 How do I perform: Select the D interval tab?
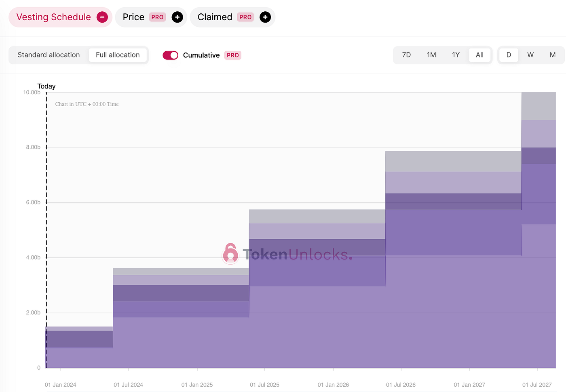click(509, 55)
